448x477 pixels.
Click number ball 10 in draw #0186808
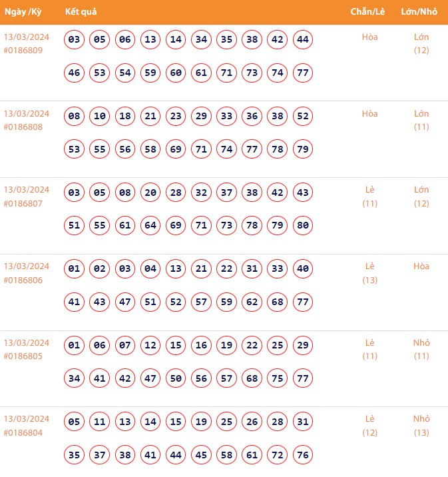pos(100,116)
